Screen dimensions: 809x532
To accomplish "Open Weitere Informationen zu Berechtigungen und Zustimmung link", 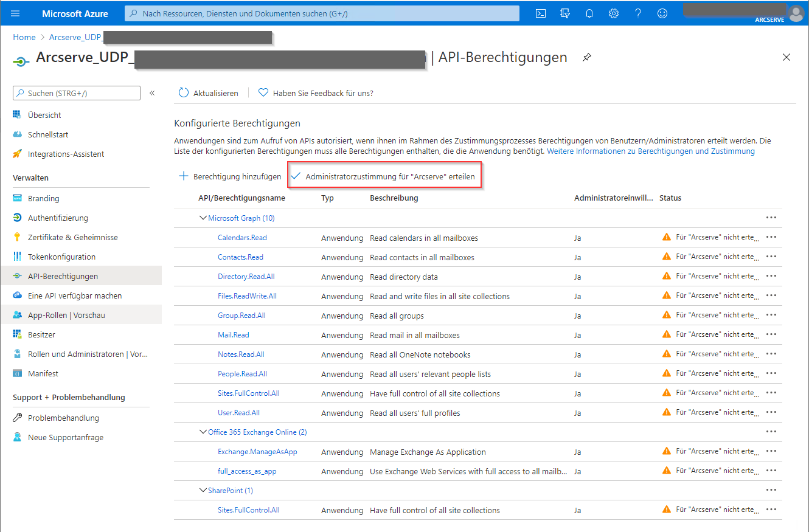I will pyautogui.click(x=651, y=151).
